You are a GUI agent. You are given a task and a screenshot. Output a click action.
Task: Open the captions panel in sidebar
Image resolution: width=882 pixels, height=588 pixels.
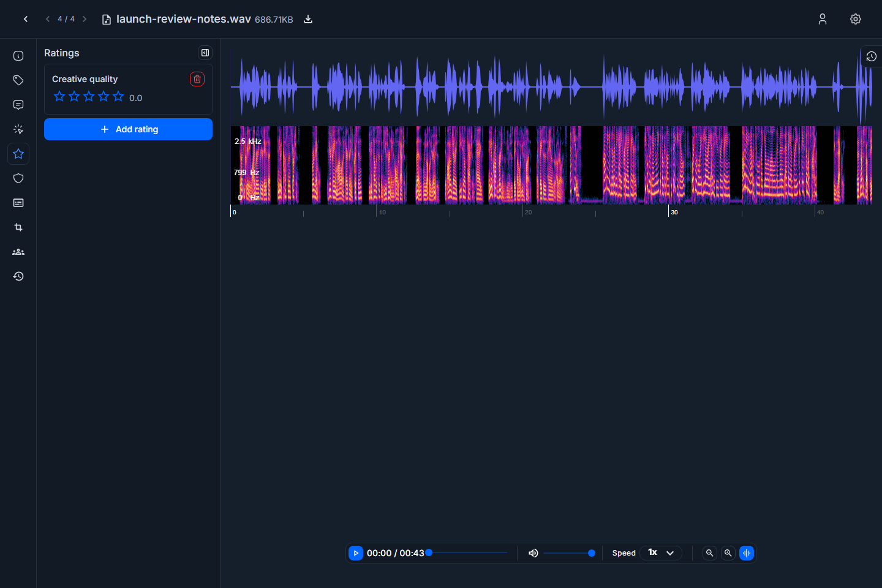[18, 203]
